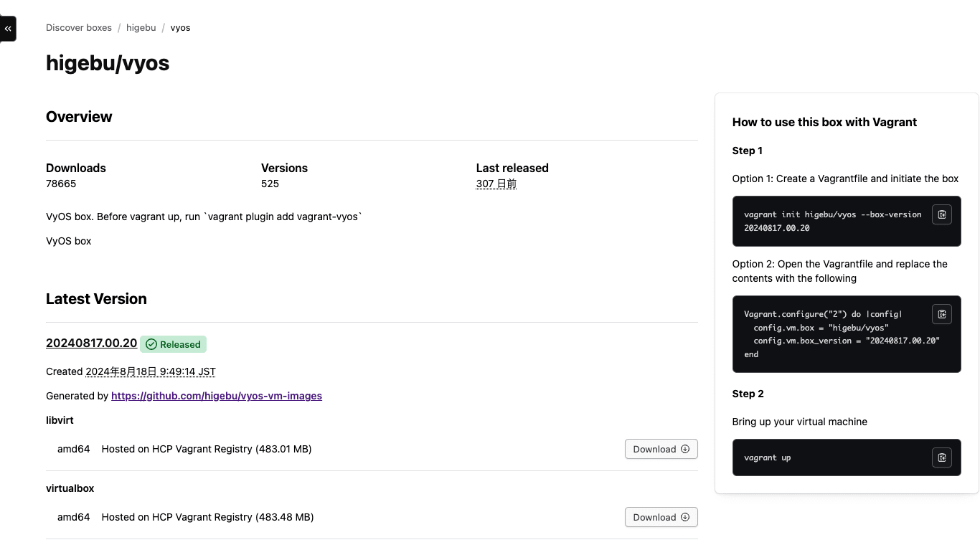980x550 pixels.
Task: Click the created date 2024年8月18日 9:49:14 JST
Action: (x=151, y=371)
